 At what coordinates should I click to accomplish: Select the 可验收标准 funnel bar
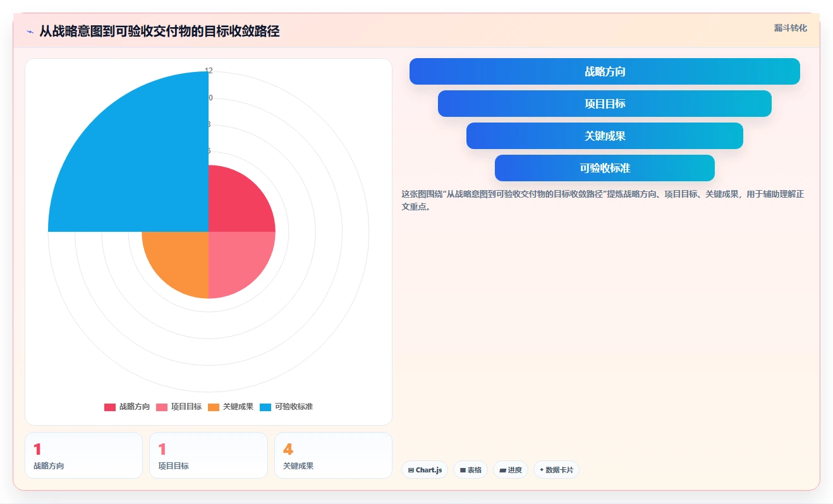[x=605, y=168]
